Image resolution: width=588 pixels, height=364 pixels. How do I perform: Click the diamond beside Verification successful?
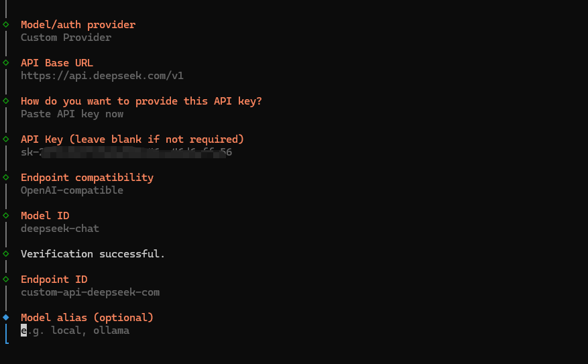pos(6,254)
